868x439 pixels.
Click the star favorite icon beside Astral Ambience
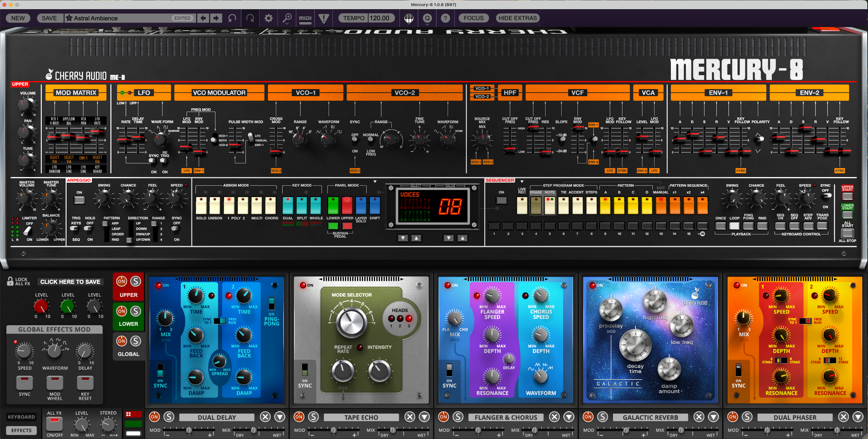69,18
